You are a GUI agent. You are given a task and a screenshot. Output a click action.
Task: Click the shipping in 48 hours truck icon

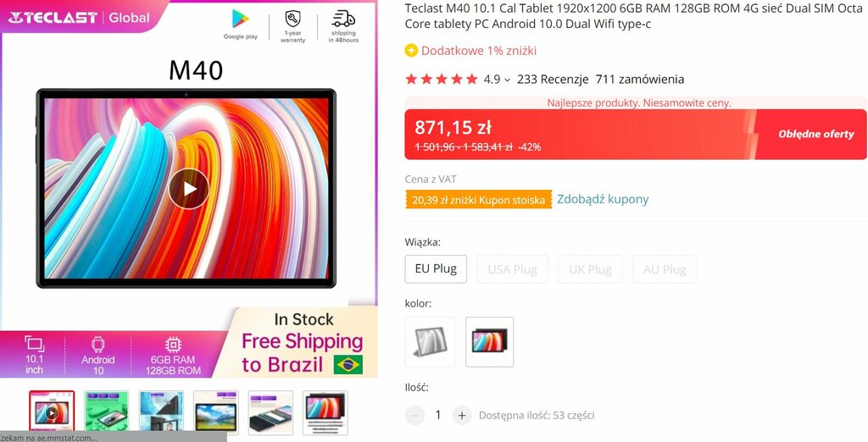pyautogui.click(x=343, y=19)
